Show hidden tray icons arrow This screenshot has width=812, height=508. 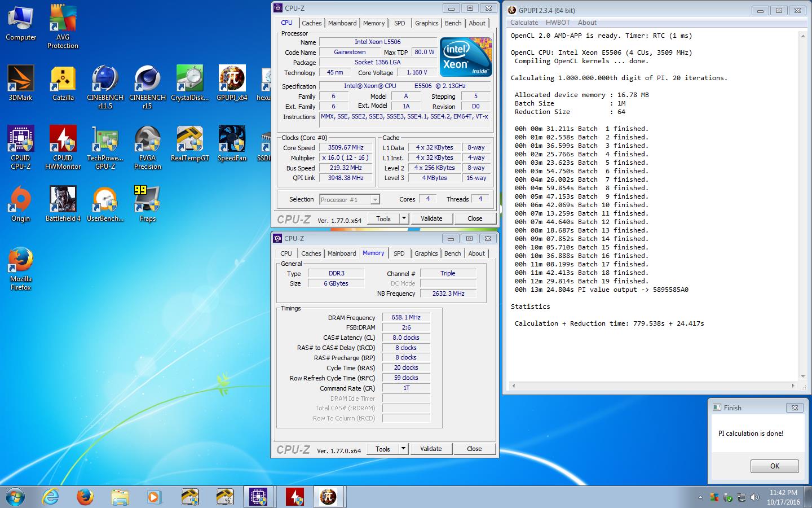tap(700, 497)
